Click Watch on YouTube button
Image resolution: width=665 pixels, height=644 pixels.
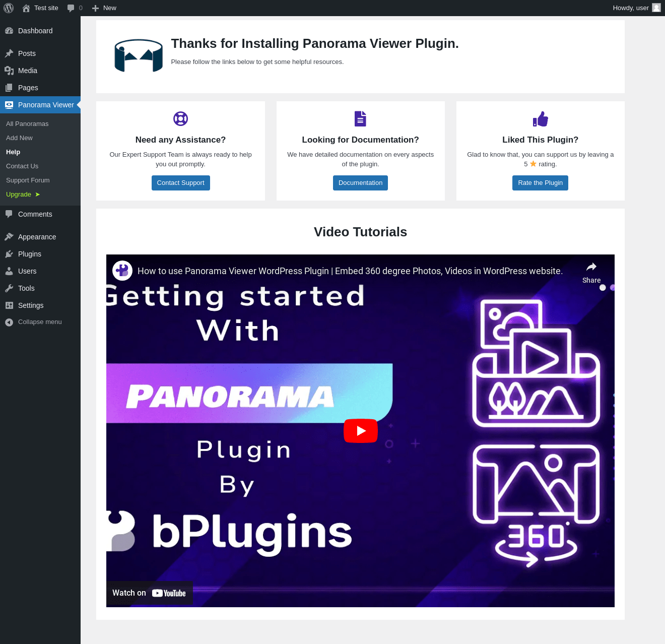(x=150, y=593)
